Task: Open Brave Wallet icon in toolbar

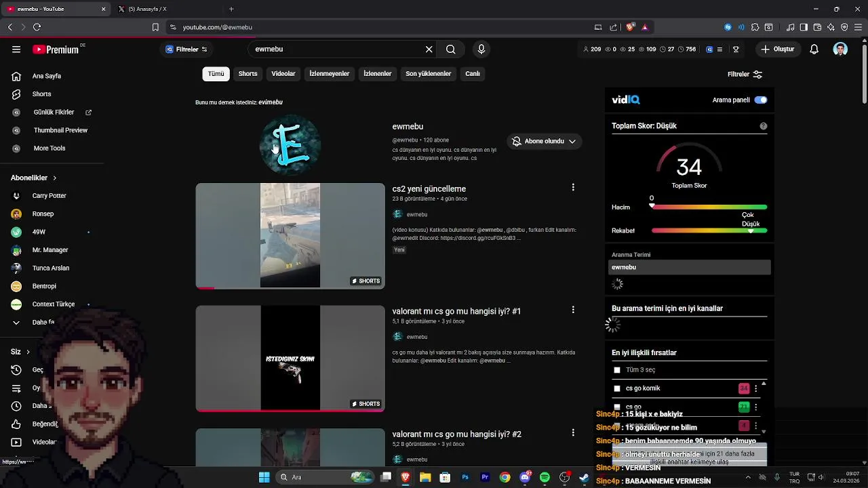Action: pos(817,27)
